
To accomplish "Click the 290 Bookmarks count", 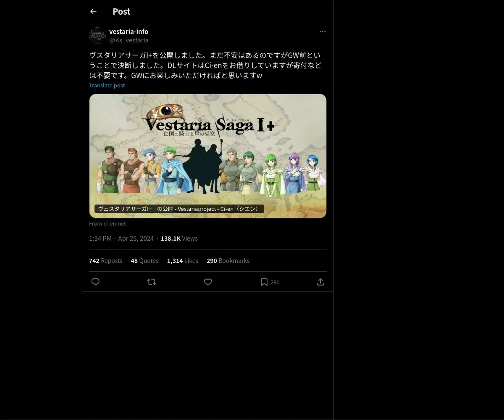I will (228, 260).
